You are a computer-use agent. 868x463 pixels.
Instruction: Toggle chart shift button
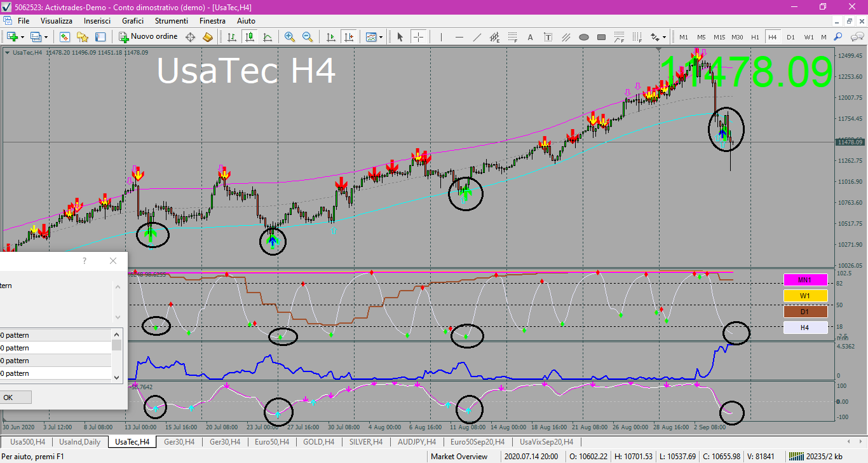click(x=348, y=37)
